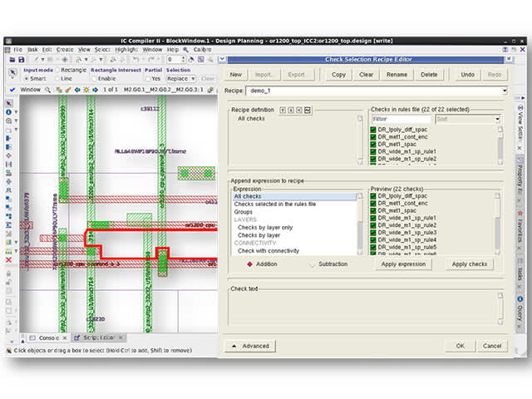Enable Rectangle Intersect checkbox
The image size is (532, 399).
click(x=94, y=79)
